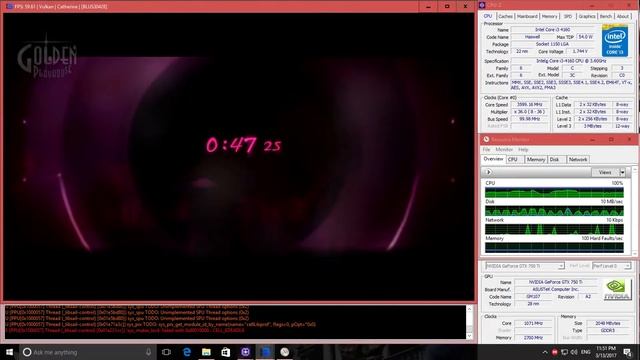Image resolution: width=640 pixels, height=360 pixels.
Task: Switch to the Bench tab in CPU-Z
Action: pos(606,16)
